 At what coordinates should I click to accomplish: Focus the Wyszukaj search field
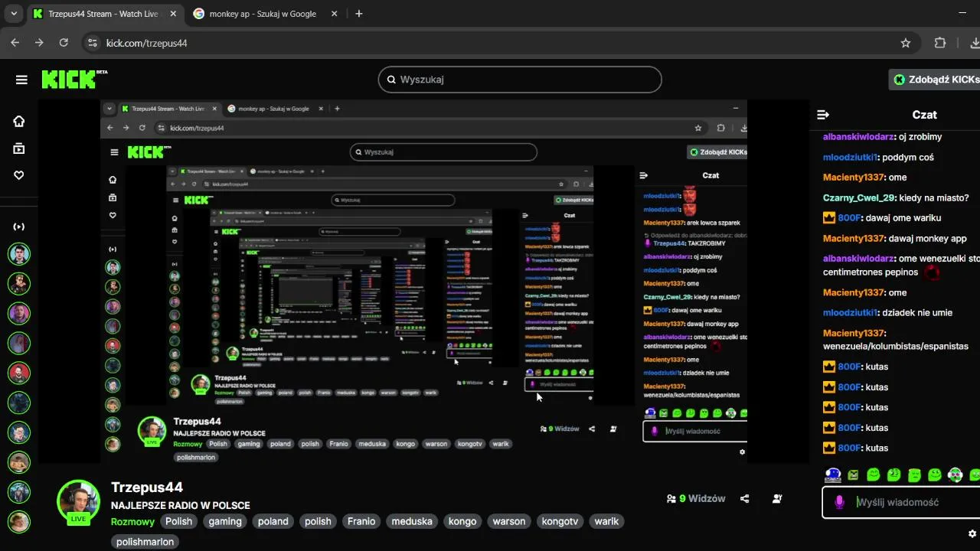tap(520, 80)
